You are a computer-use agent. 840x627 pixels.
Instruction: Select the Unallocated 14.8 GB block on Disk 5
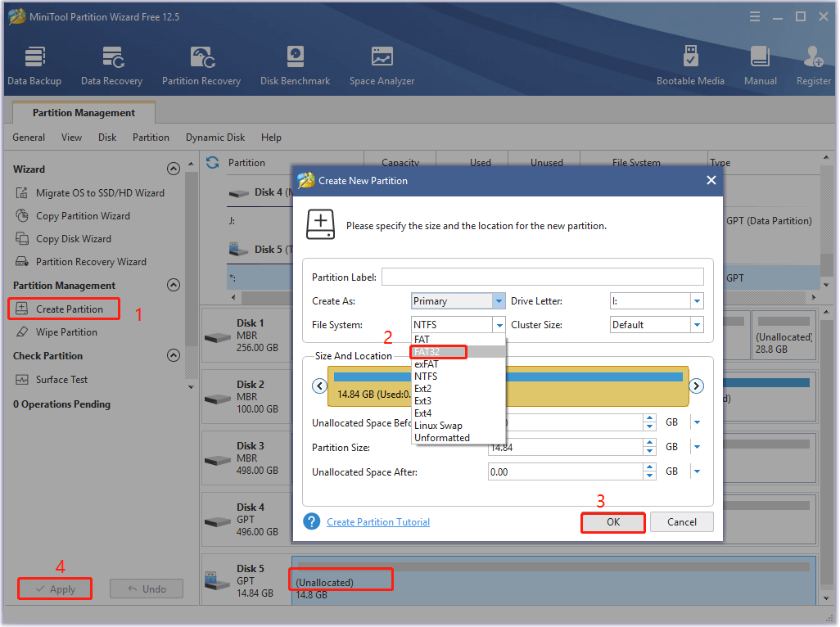[553, 582]
